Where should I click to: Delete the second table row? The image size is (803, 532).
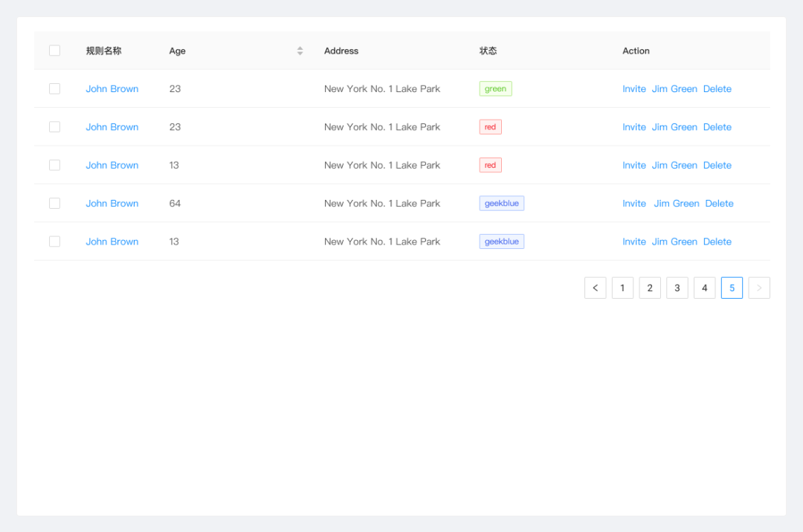(x=717, y=127)
